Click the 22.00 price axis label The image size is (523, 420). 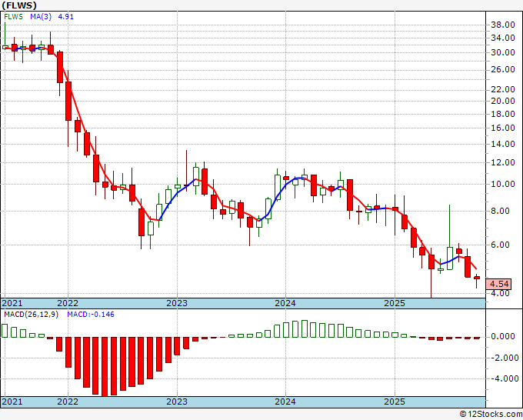coord(503,89)
